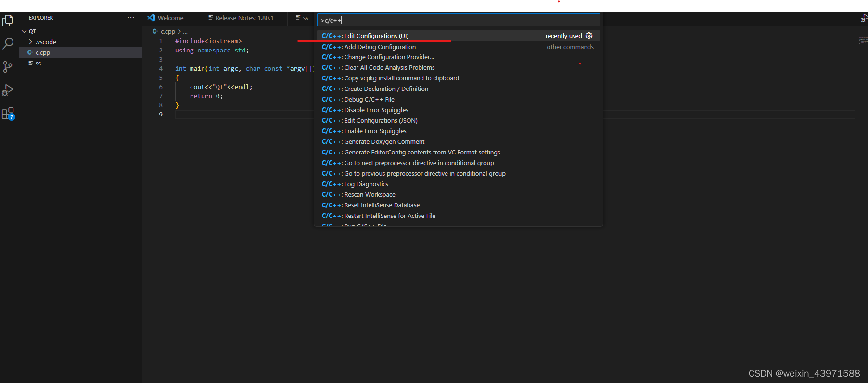This screenshot has height=383, width=868.
Task: Open the Explorer view in activity bar
Action: [x=8, y=20]
